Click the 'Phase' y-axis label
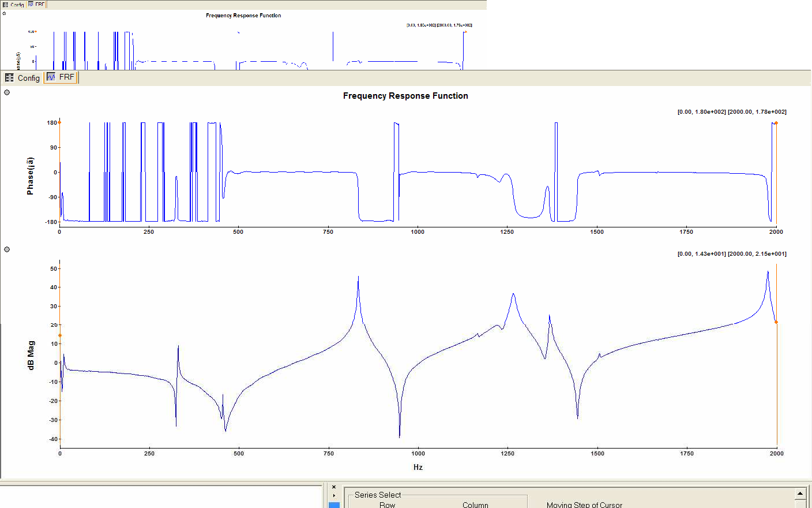Image resolution: width=812 pixels, height=508 pixels. coord(31,176)
